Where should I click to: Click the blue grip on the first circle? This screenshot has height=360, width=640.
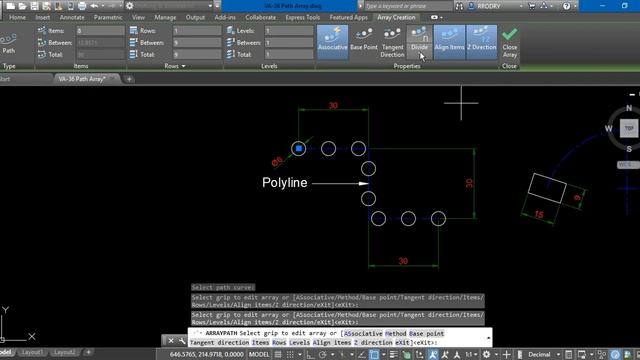point(298,149)
